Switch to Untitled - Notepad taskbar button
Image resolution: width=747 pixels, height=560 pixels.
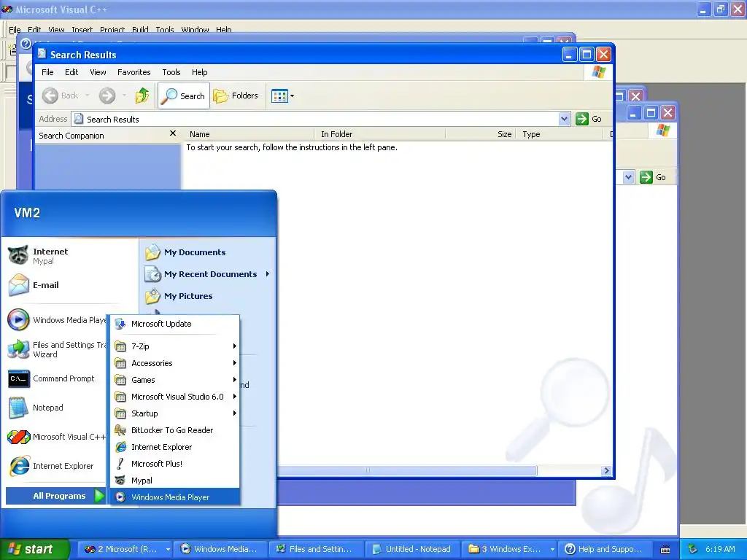pyautogui.click(x=413, y=549)
